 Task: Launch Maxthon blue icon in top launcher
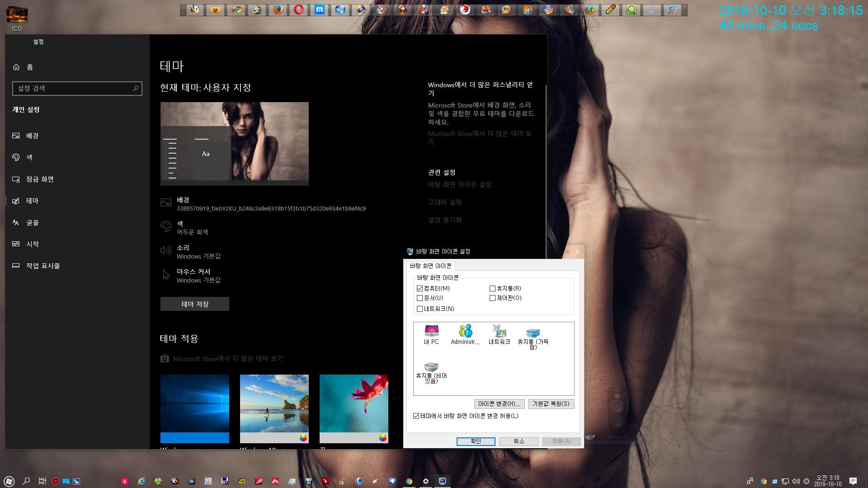[320, 10]
